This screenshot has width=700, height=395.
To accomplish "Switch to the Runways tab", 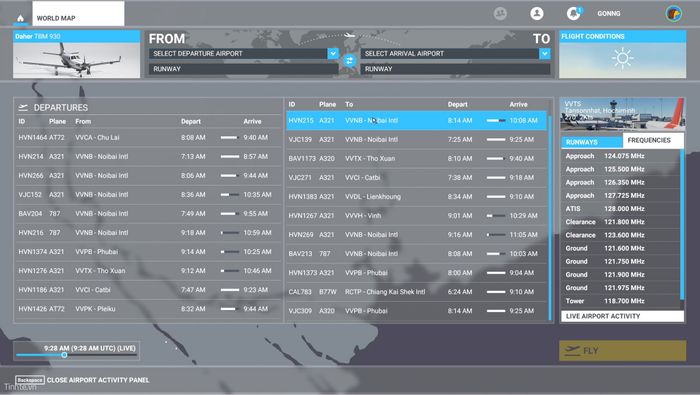I will [x=592, y=142].
